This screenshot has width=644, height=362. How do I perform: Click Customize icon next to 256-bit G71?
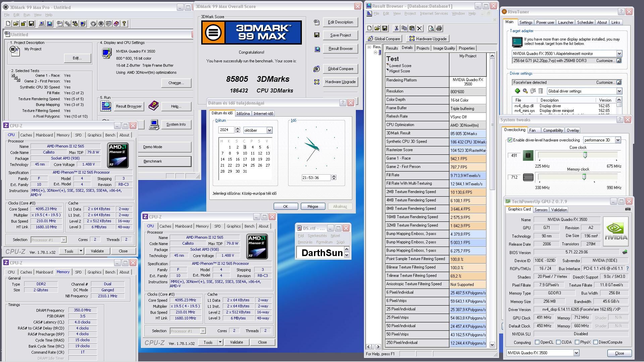[619, 61]
